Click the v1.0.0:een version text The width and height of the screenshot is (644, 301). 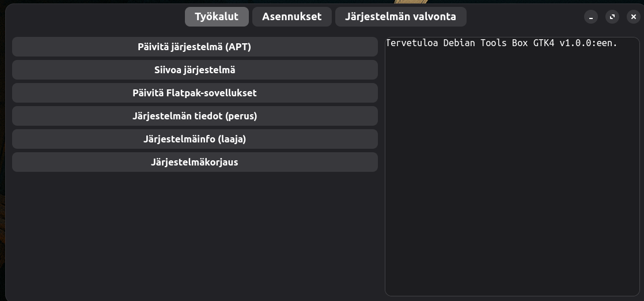(588, 43)
